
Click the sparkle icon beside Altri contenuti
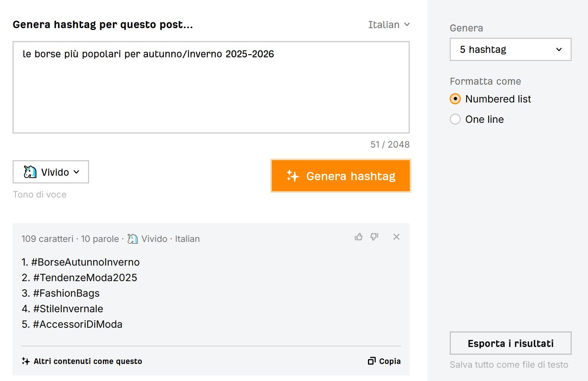click(26, 361)
